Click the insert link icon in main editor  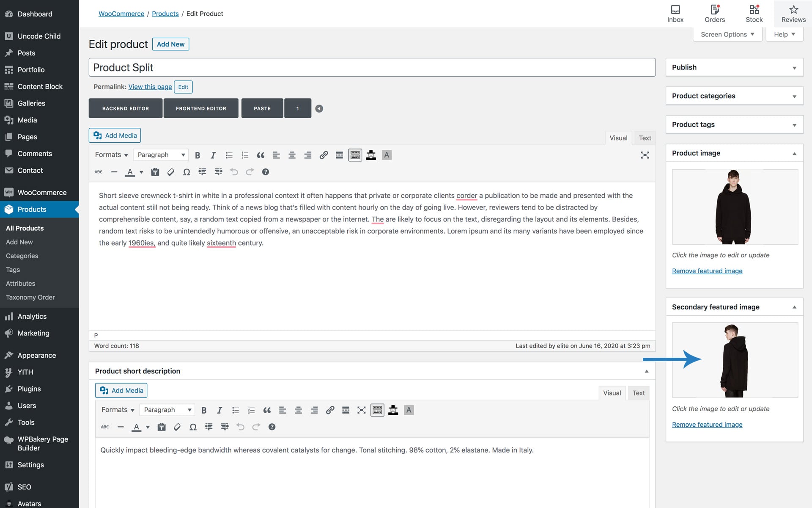click(x=324, y=155)
